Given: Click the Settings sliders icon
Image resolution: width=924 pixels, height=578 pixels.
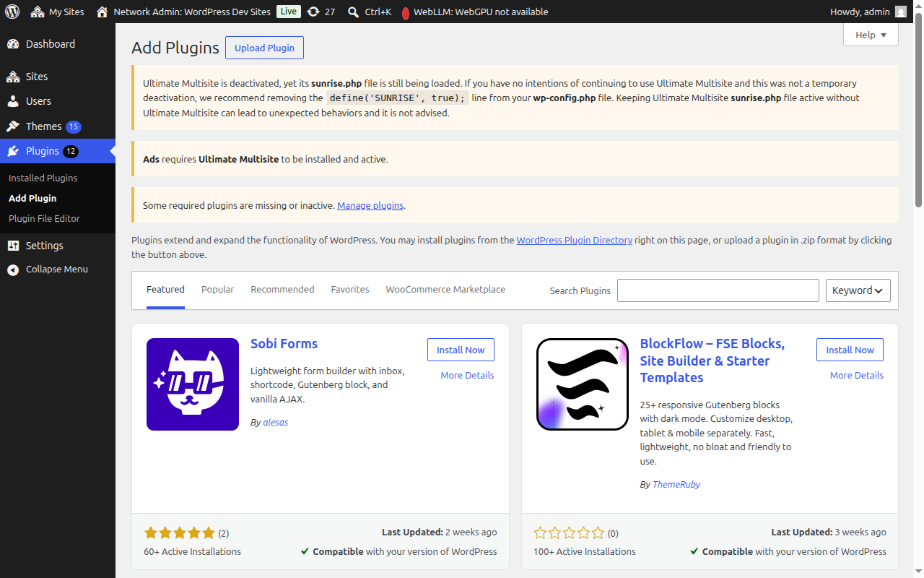Looking at the screenshot, I should pyautogui.click(x=13, y=246).
